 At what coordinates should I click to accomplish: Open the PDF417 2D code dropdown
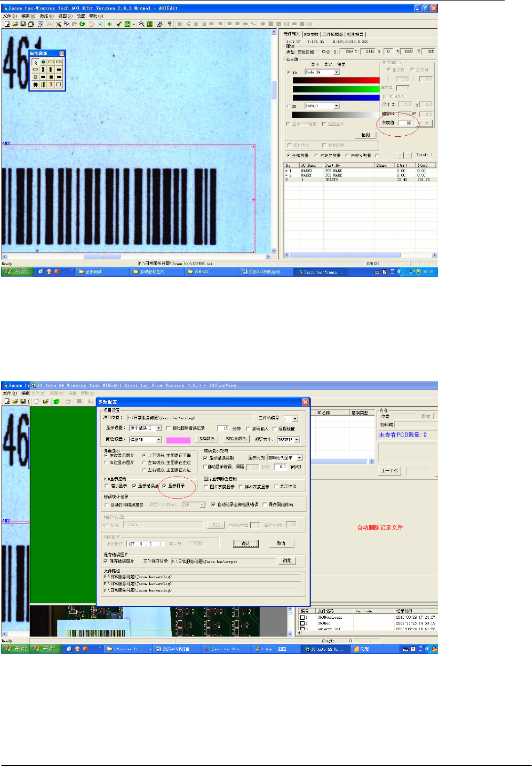point(336,106)
